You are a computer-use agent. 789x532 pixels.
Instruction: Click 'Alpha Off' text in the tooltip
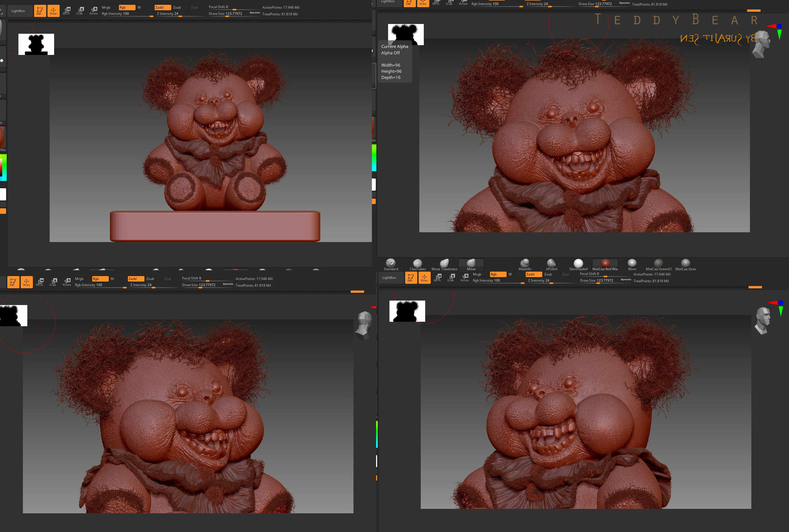pos(390,53)
